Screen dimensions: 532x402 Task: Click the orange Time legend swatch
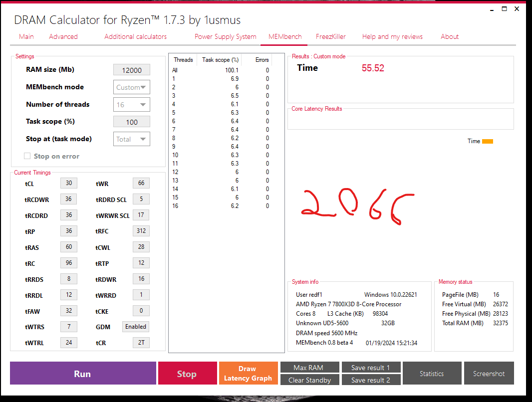click(x=488, y=141)
